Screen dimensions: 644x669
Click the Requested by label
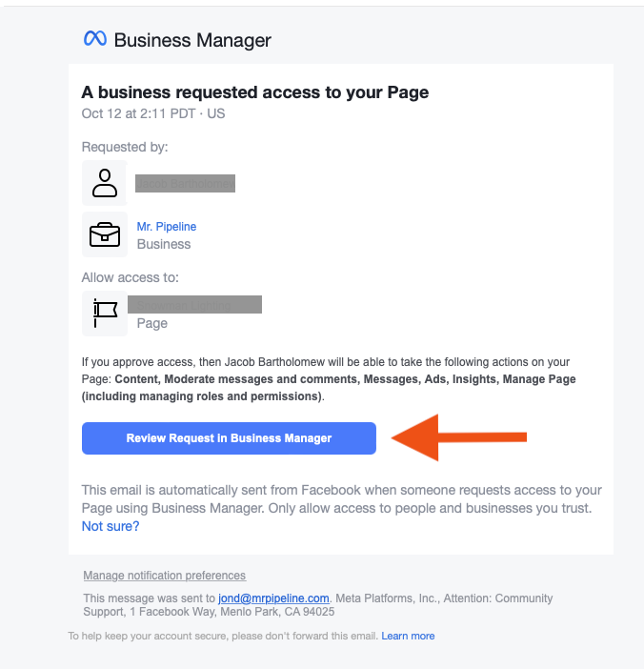click(125, 147)
